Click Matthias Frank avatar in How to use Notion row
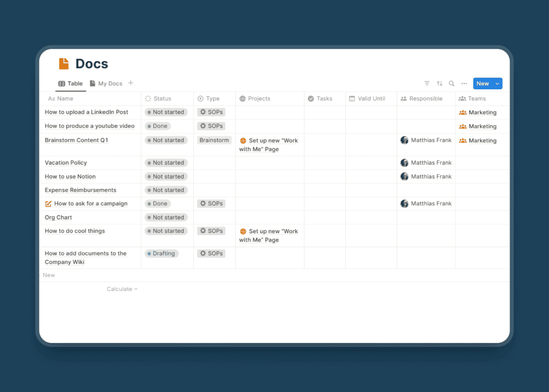 404,176
